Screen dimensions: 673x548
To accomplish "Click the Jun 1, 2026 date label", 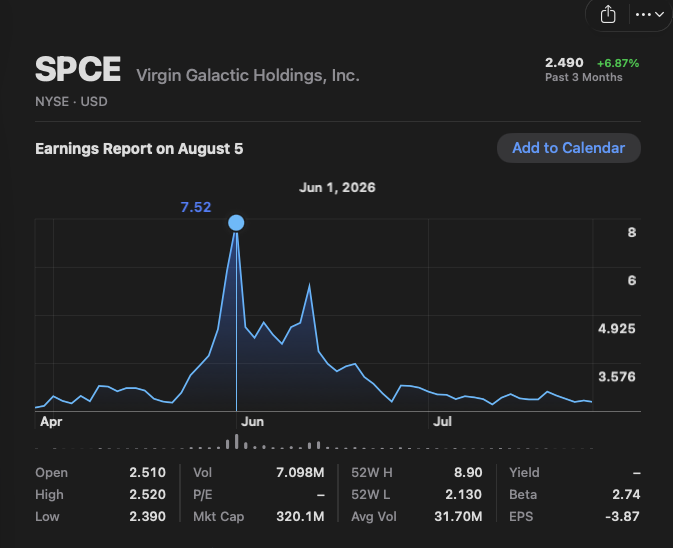I will click(337, 188).
